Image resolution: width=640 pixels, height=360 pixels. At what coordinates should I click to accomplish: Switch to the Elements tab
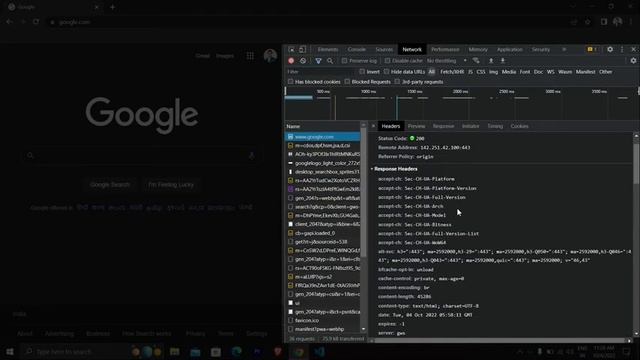pyautogui.click(x=328, y=49)
